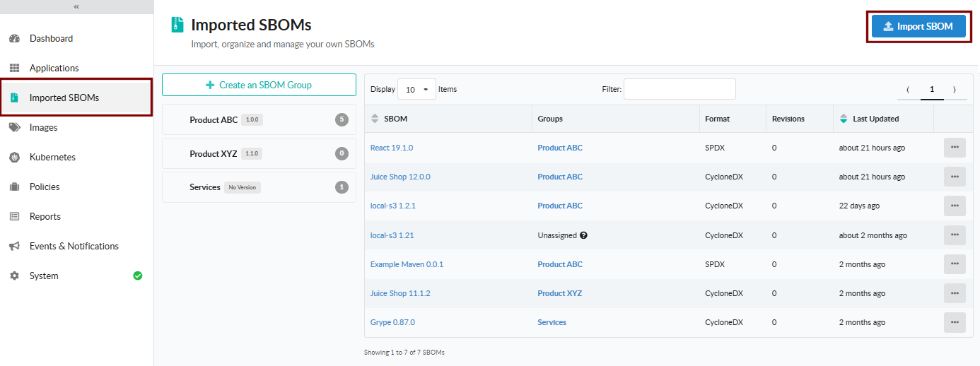Open the Display items count dropdown
The height and width of the screenshot is (366, 980).
click(x=416, y=90)
